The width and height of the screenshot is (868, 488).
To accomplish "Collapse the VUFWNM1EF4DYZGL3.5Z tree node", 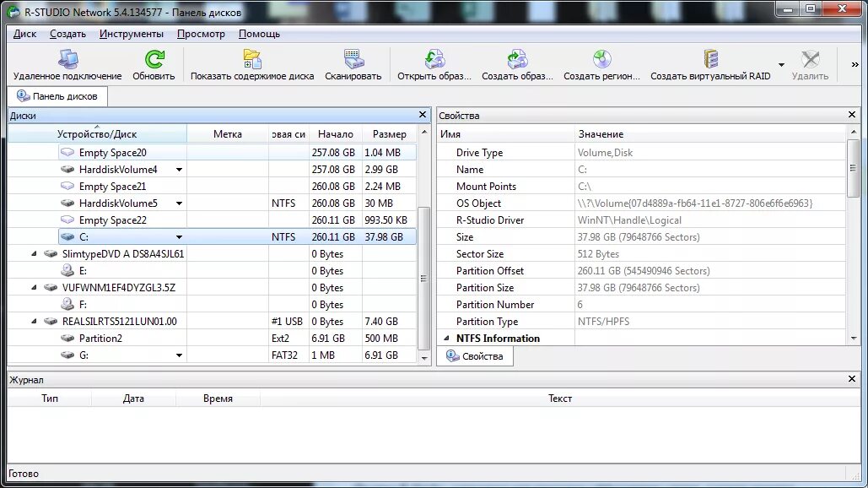I will 34,288.
